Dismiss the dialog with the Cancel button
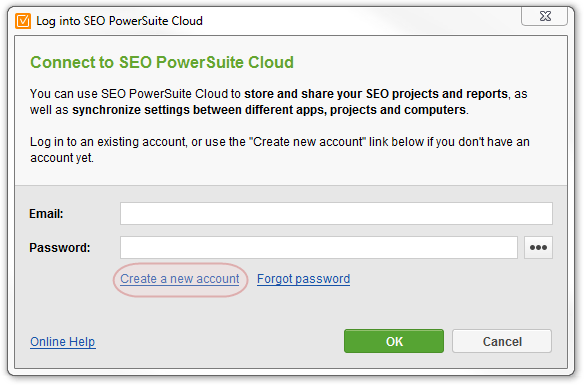The height and width of the screenshot is (385, 584). 502,341
